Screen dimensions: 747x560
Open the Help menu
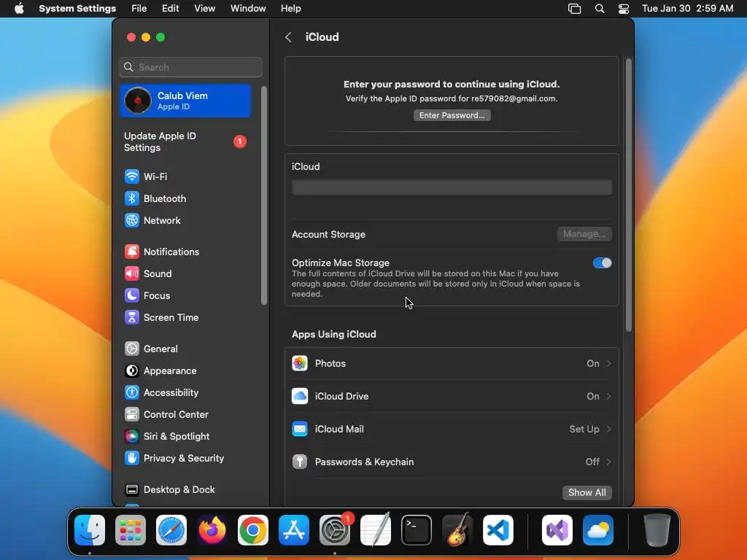click(290, 9)
